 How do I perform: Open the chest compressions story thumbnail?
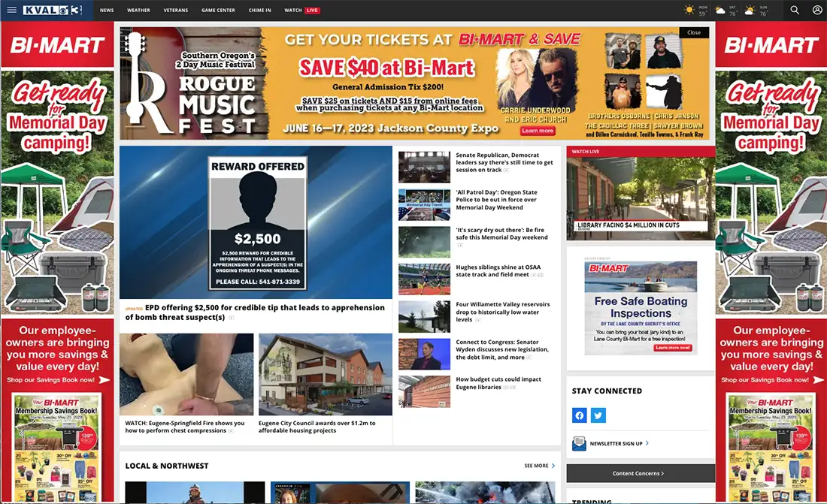click(186, 374)
